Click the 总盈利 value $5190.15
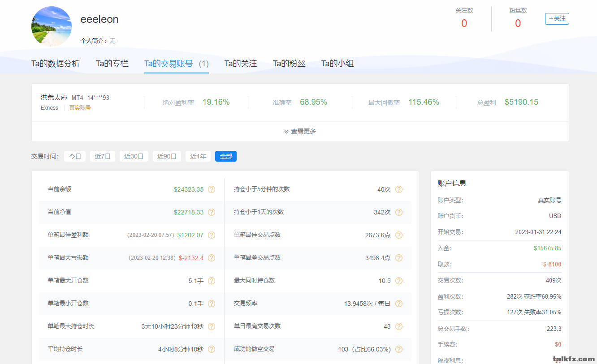The height and width of the screenshot is (364, 597). [521, 102]
